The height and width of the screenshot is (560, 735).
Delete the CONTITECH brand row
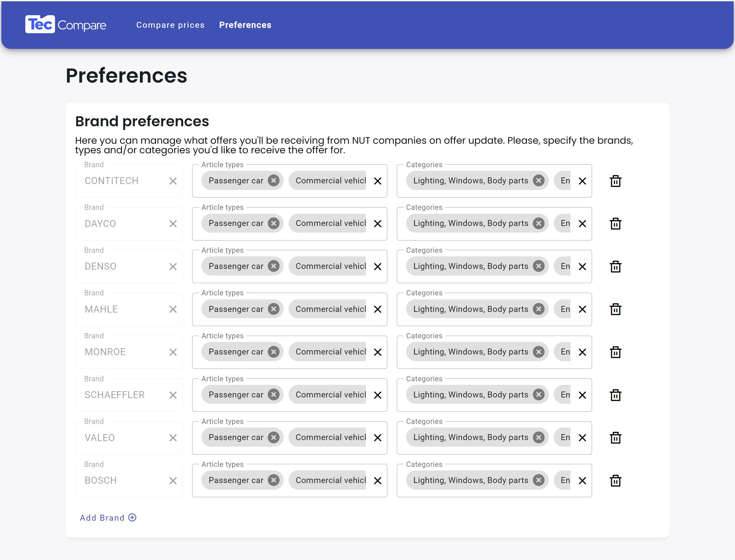(615, 181)
